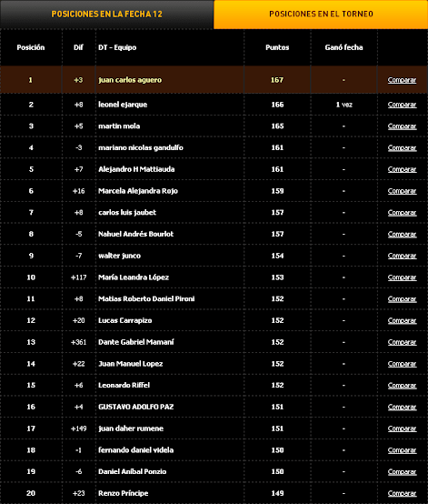Click the Puntos column header
This screenshot has width=428, height=504.
(277, 47)
